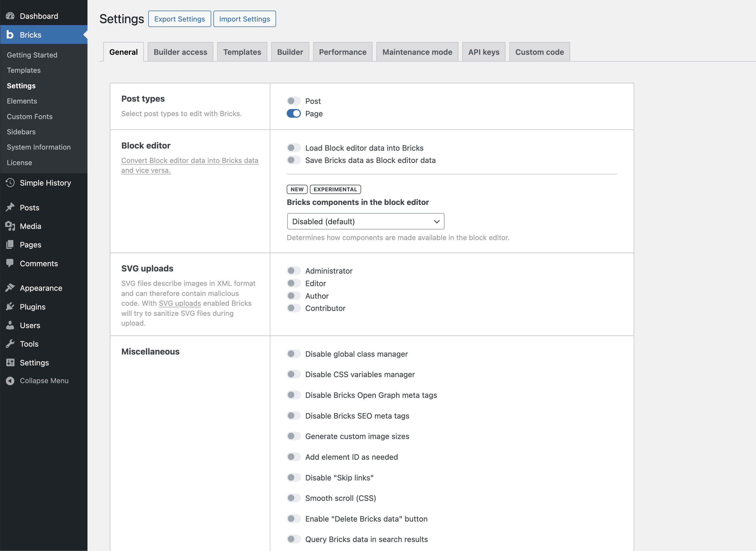Image resolution: width=756 pixels, height=551 pixels.
Task: Open the Bricks components Disabled (default) dropdown
Action: click(x=365, y=222)
